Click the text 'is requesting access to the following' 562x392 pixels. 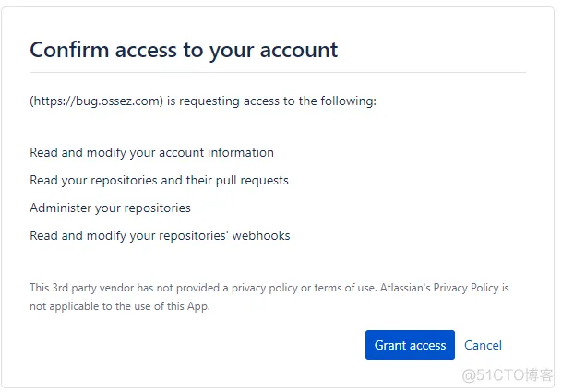272,101
